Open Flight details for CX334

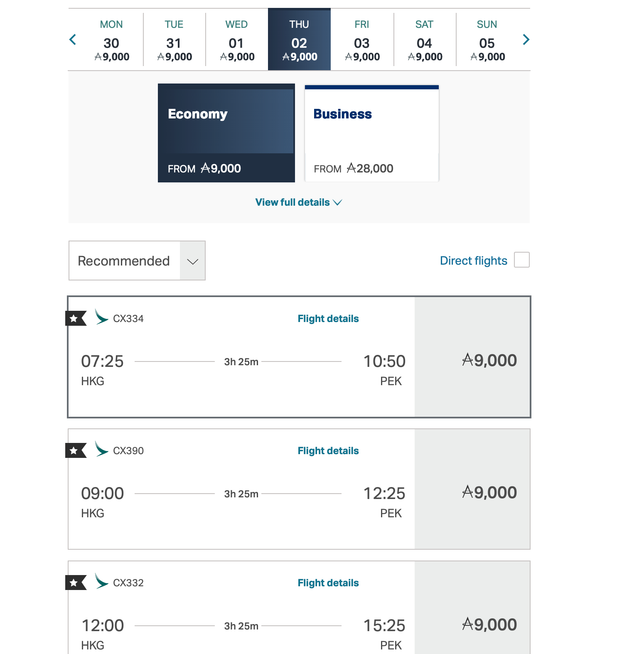coord(328,318)
